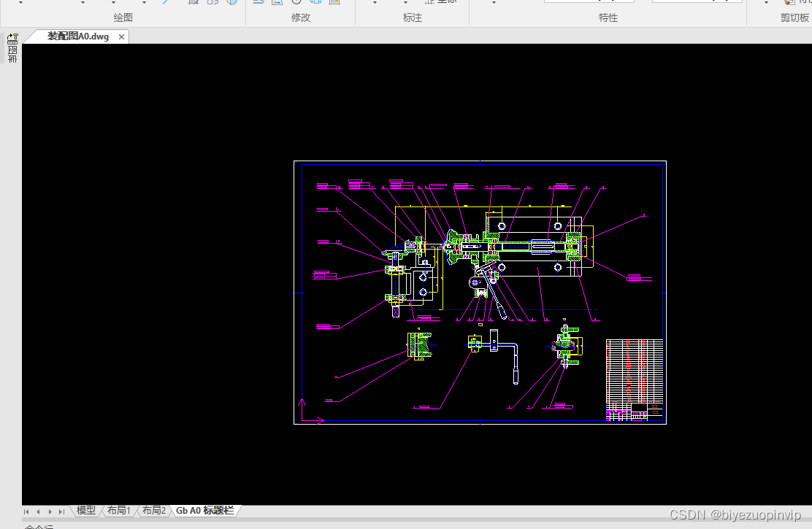Expand the 绘图 ribbon panel title
The height and width of the screenshot is (529, 812).
tap(123, 18)
